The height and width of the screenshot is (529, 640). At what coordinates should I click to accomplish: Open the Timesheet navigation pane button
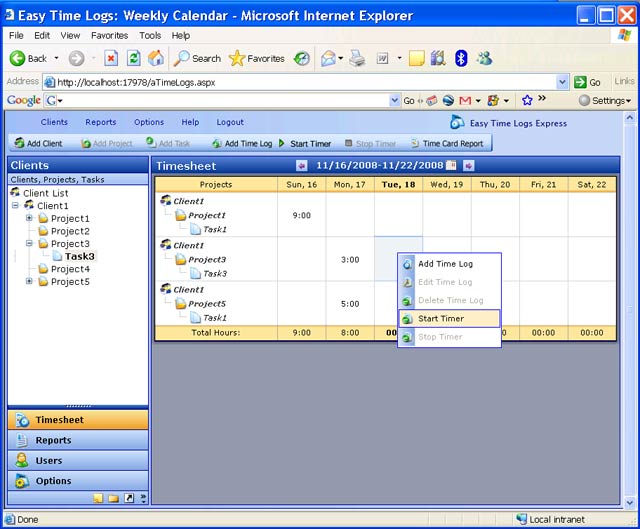(78, 420)
